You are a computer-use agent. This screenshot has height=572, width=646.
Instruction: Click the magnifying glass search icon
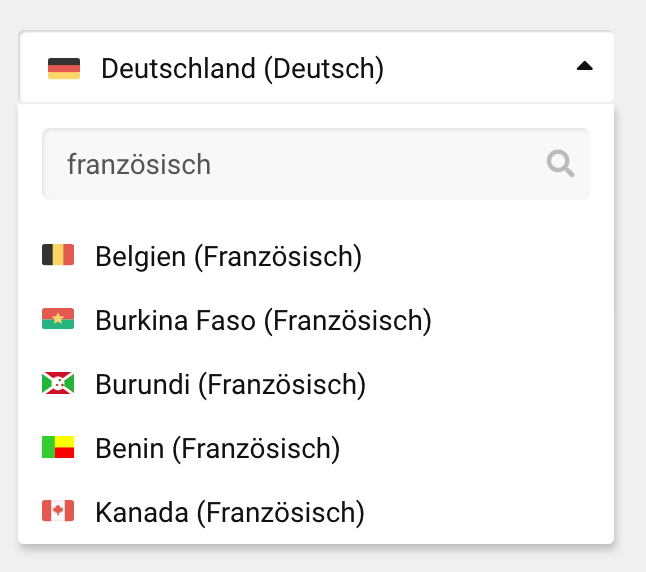click(561, 163)
